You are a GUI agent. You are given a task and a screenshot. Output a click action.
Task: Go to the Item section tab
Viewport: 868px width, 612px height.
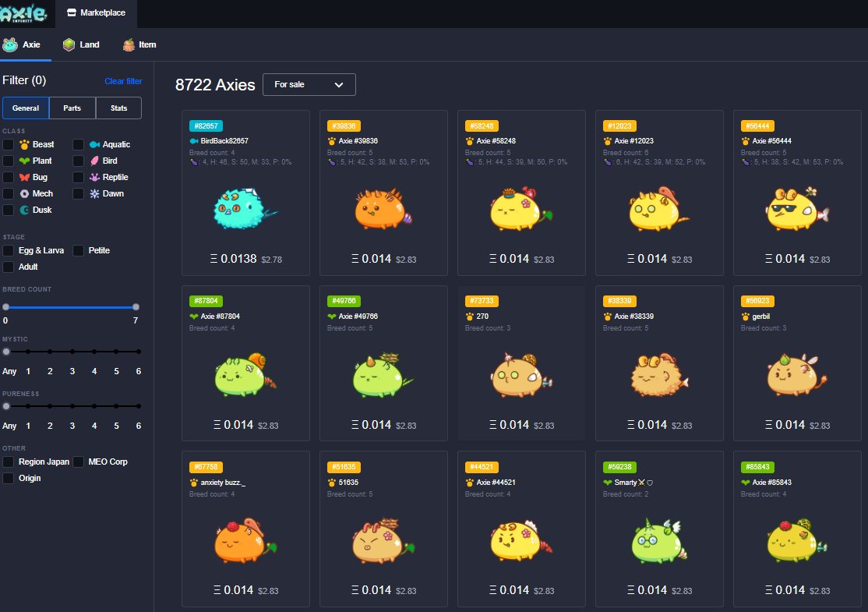[139, 44]
